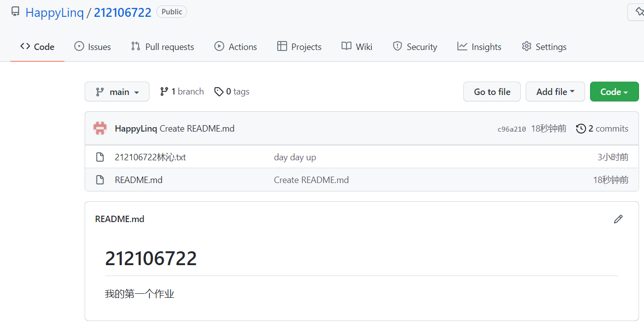
Task: Open README.md in the file list
Action: click(x=139, y=180)
